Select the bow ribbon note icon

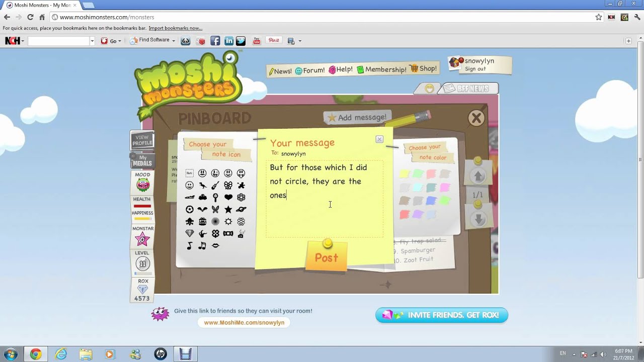point(228,186)
